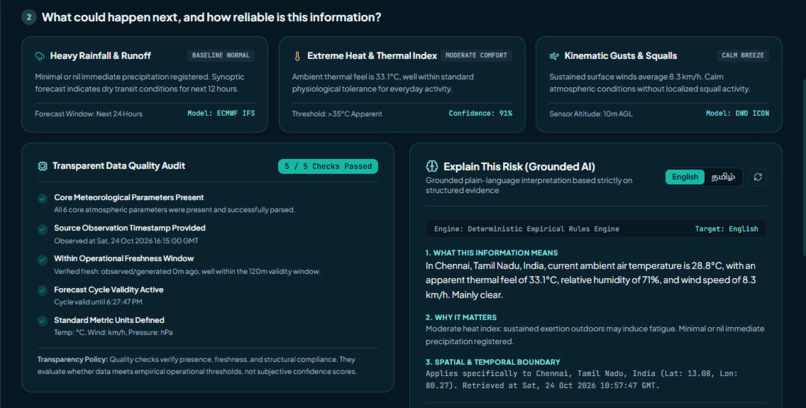The height and width of the screenshot is (408, 806).
Task: Click Threshold: >35°C Apparent text
Action: click(337, 114)
